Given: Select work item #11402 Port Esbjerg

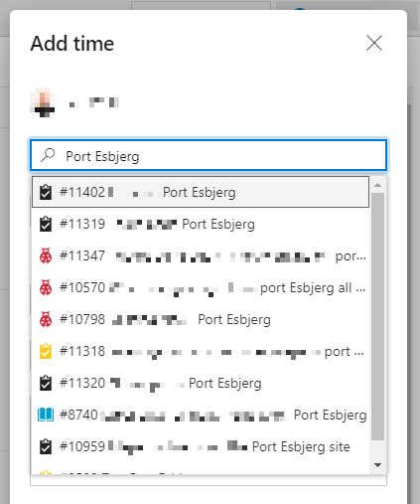Looking at the screenshot, I should coord(201,192).
